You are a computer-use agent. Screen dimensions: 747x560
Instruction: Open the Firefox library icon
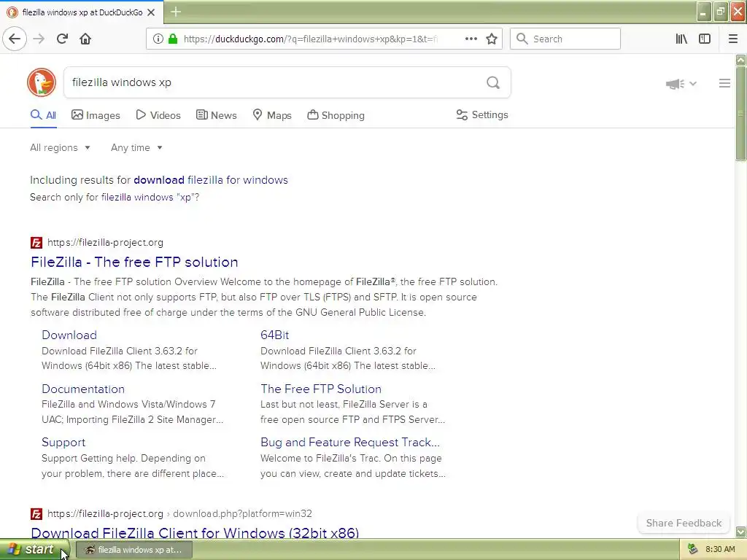[x=681, y=39]
